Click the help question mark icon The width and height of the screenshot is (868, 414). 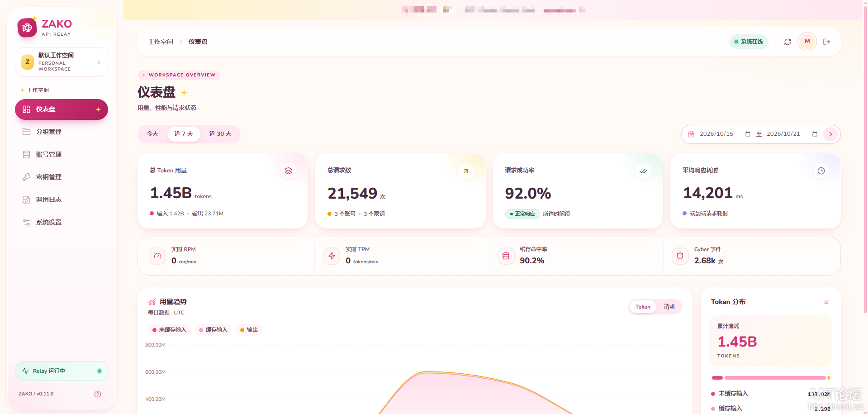pyautogui.click(x=98, y=394)
